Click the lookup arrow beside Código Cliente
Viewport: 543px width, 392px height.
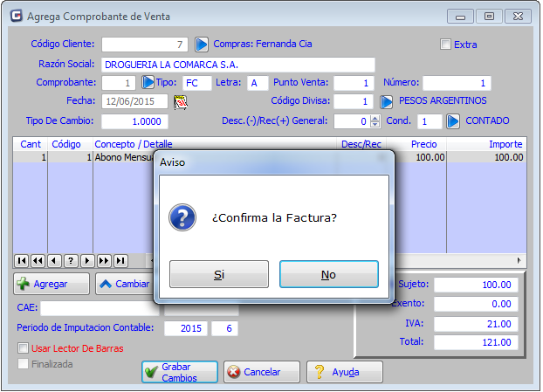[202, 44]
